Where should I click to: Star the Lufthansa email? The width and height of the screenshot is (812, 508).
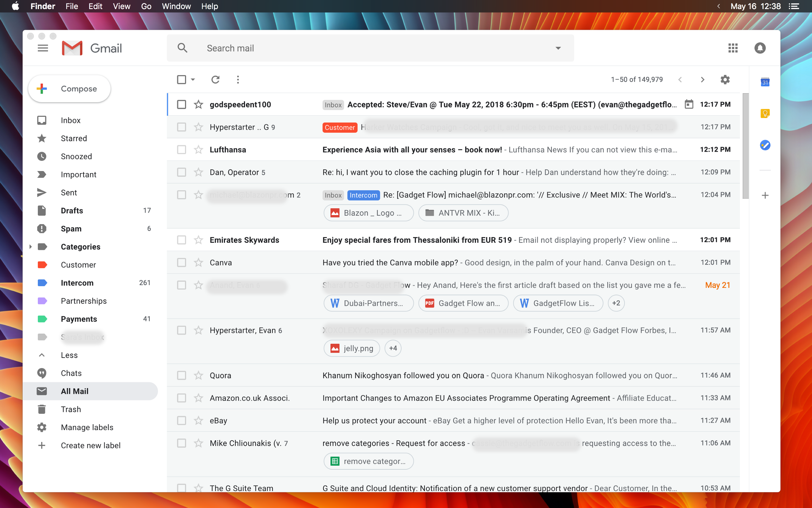coord(199,150)
